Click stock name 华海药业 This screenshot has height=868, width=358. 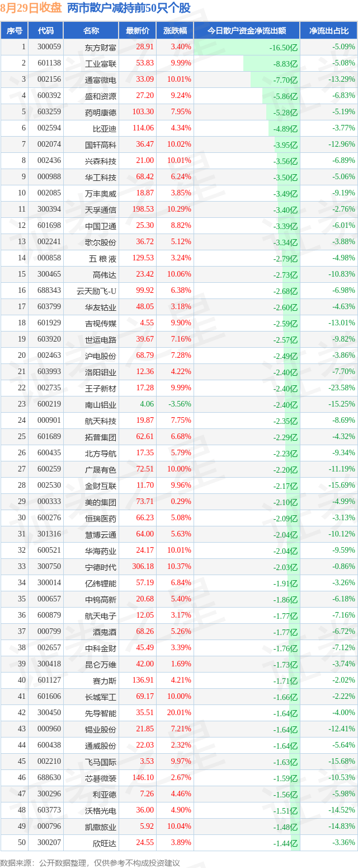[x=101, y=551]
